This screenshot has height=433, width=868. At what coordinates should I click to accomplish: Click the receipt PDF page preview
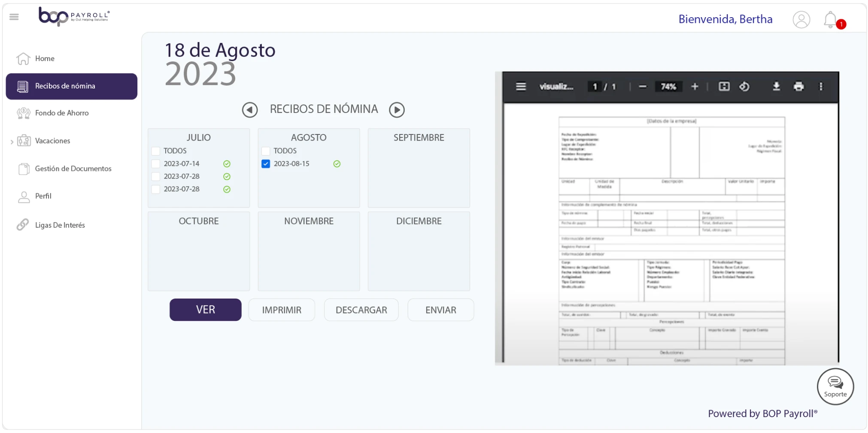pos(671,241)
